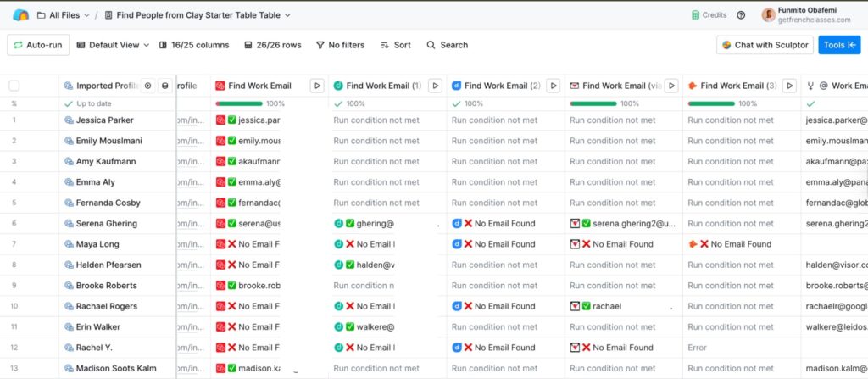Viewport: 868px width, 379px height.
Task: Click first Find Work Email progress bar
Action: (238, 103)
